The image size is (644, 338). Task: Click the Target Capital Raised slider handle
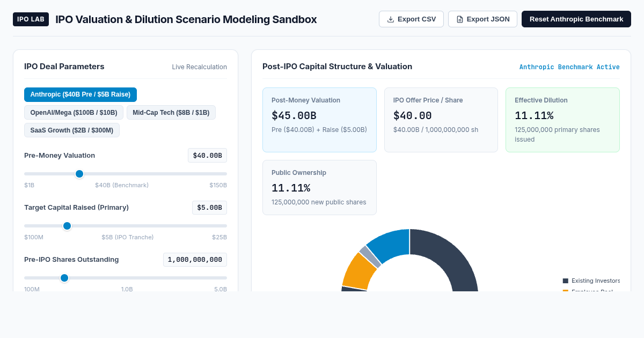tap(67, 226)
